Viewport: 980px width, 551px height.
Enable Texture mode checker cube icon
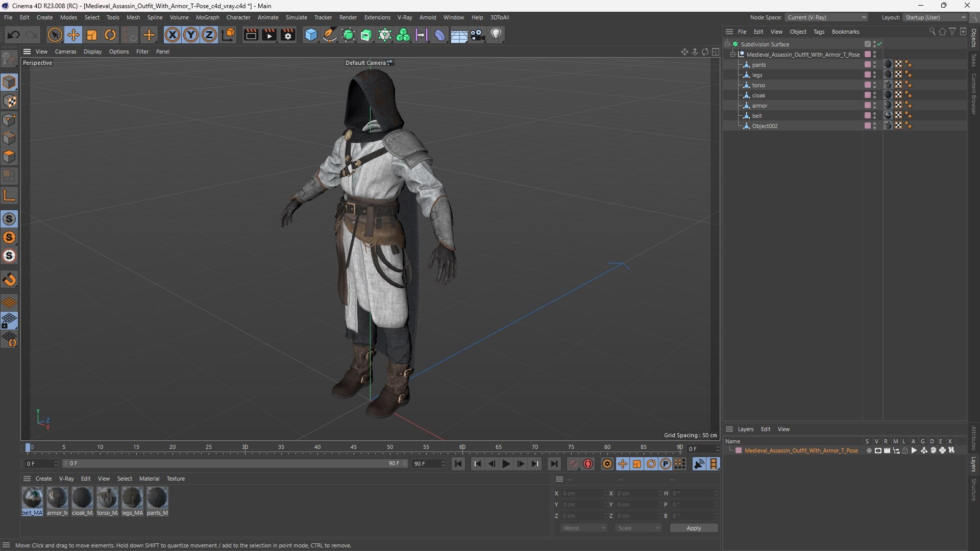[9, 101]
